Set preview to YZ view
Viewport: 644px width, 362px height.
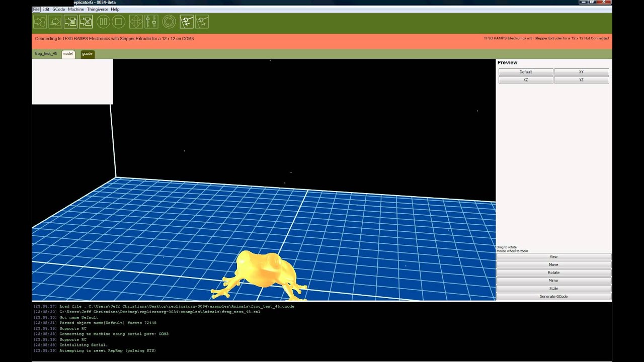(581, 80)
